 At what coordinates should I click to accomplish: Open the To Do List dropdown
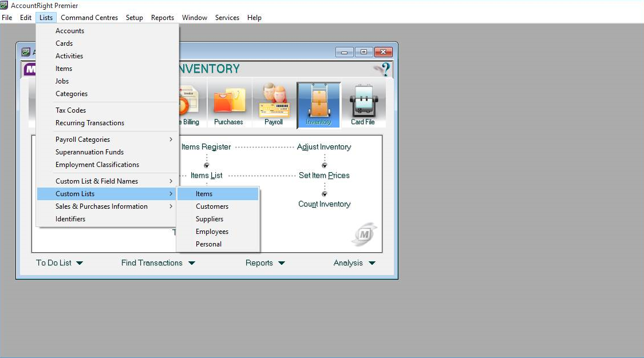(x=60, y=263)
